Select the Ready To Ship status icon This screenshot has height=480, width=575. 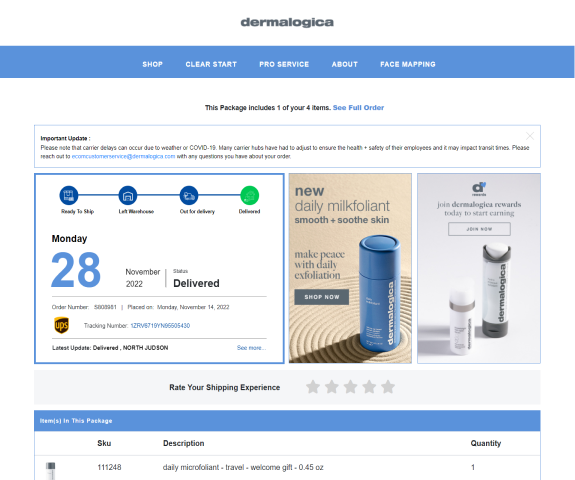click(69, 195)
